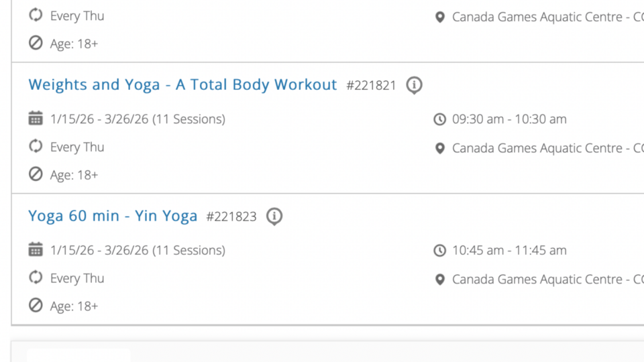
Task: Click info icon beside activity #221823
Action: [274, 217]
